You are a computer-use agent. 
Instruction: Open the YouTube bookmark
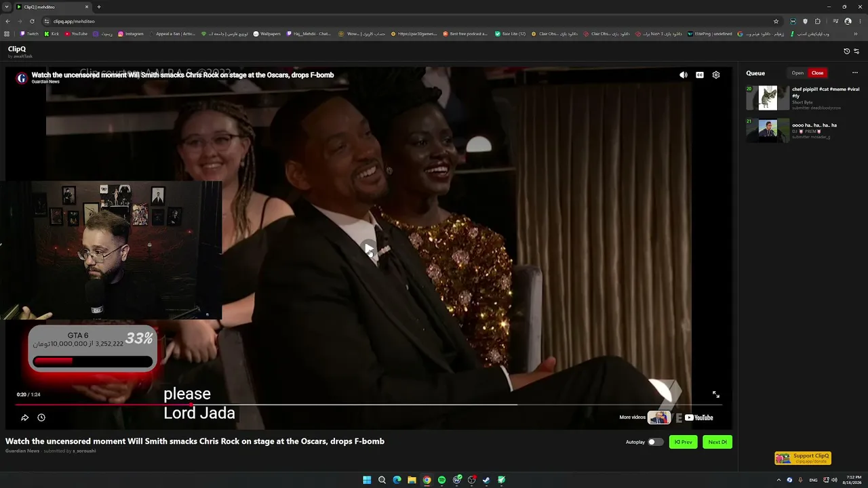76,34
